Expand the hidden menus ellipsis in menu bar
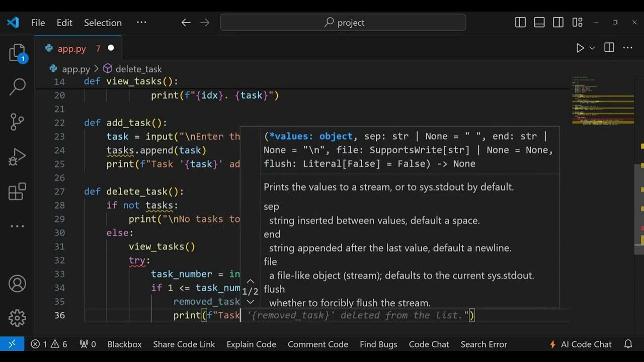This screenshot has width=644, height=362. click(x=141, y=23)
